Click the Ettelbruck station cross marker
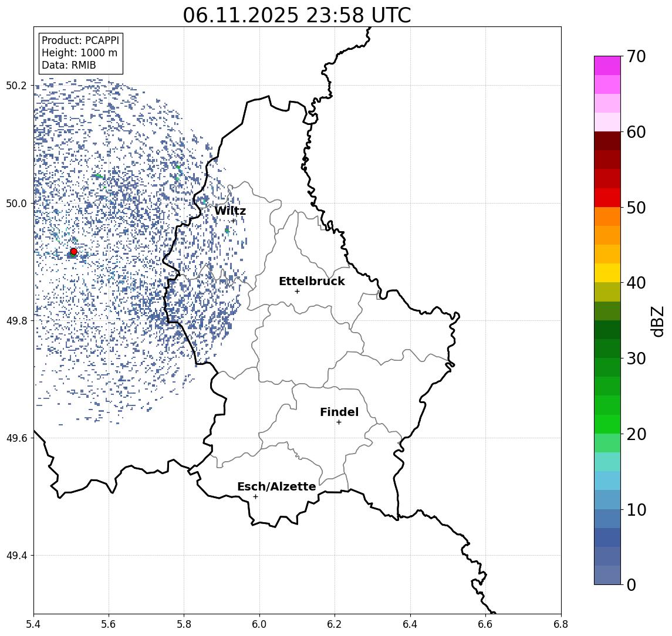Image resolution: width=672 pixels, height=636 pixels. [x=297, y=292]
